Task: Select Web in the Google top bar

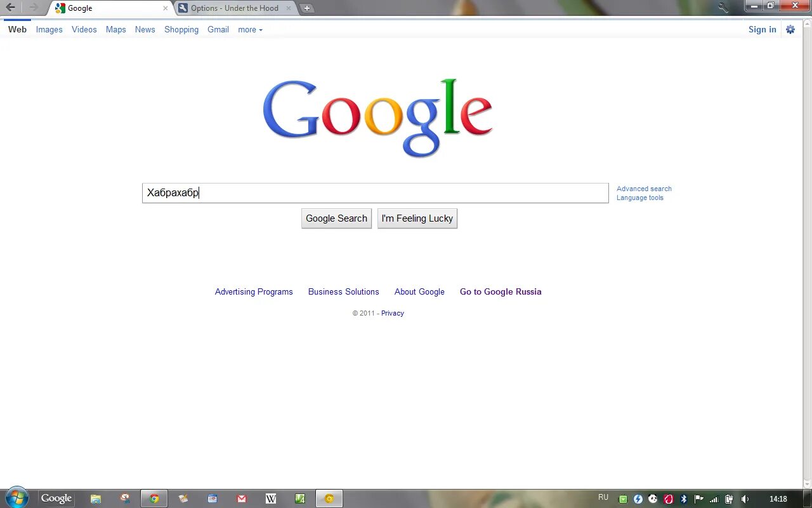Action: (x=17, y=29)
